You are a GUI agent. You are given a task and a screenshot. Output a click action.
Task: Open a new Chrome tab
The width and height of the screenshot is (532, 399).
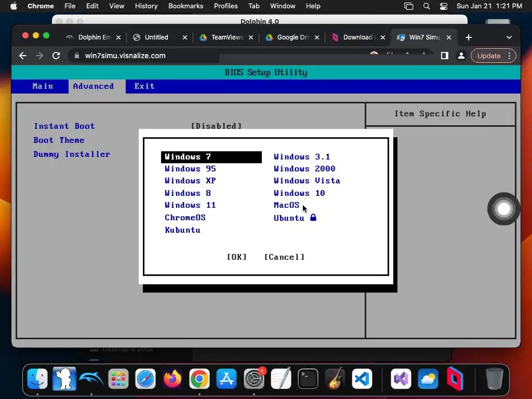pyautogui.click(x=469, y=37)
